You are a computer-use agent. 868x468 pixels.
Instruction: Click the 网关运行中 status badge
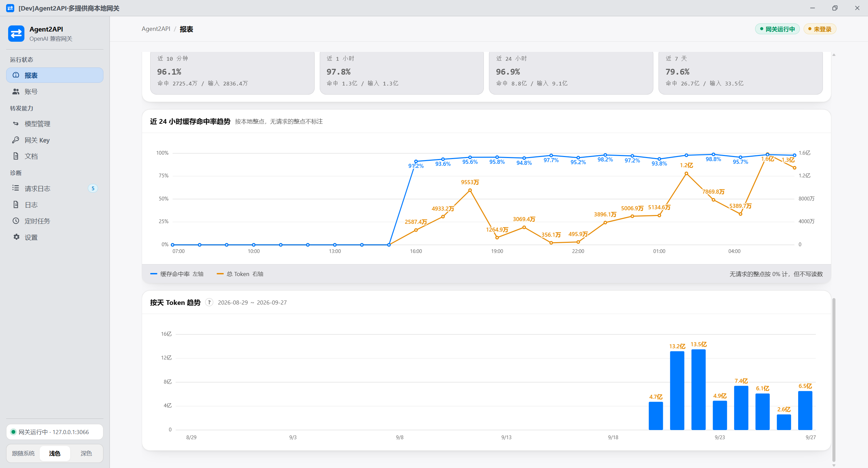pos(777,29)
